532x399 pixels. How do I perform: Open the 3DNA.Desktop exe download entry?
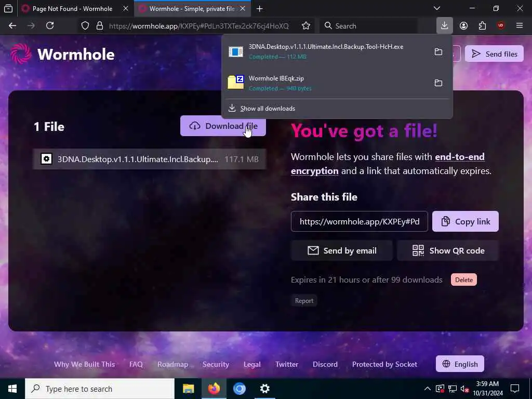click(326, 51)
